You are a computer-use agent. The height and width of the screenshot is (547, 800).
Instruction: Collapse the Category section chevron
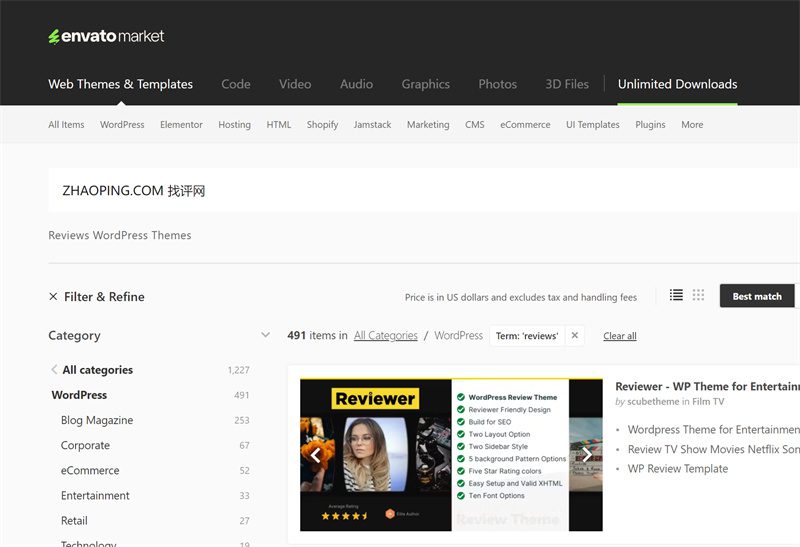click(265, 335)
